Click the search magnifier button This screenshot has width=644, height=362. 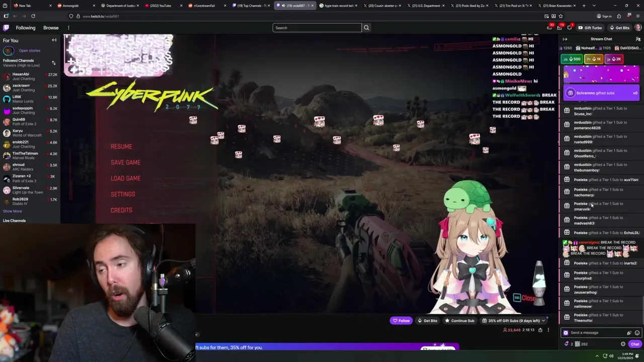[366, 28]
